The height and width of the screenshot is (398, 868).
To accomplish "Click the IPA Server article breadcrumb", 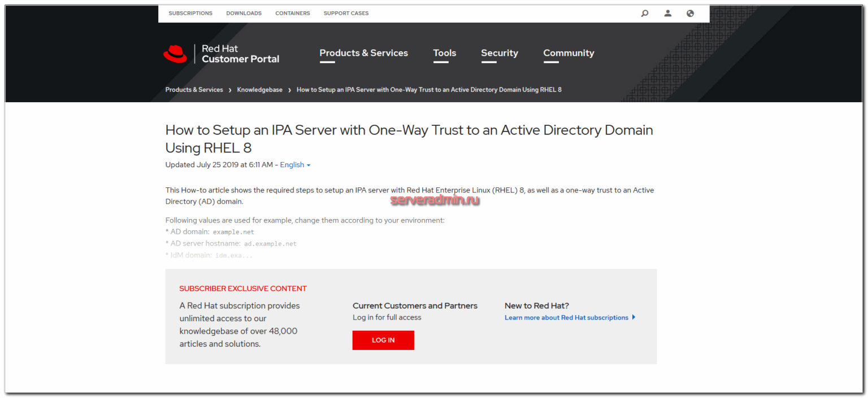I will click(429, 89).
